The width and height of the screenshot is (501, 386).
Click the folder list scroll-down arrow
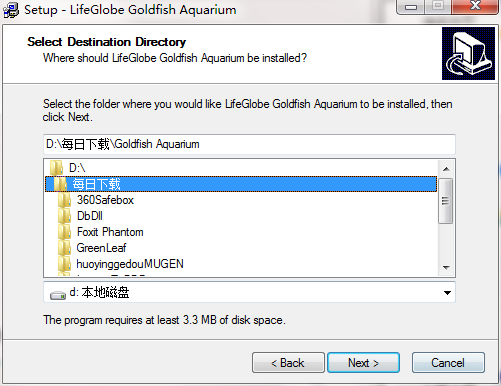pos(446,267)
